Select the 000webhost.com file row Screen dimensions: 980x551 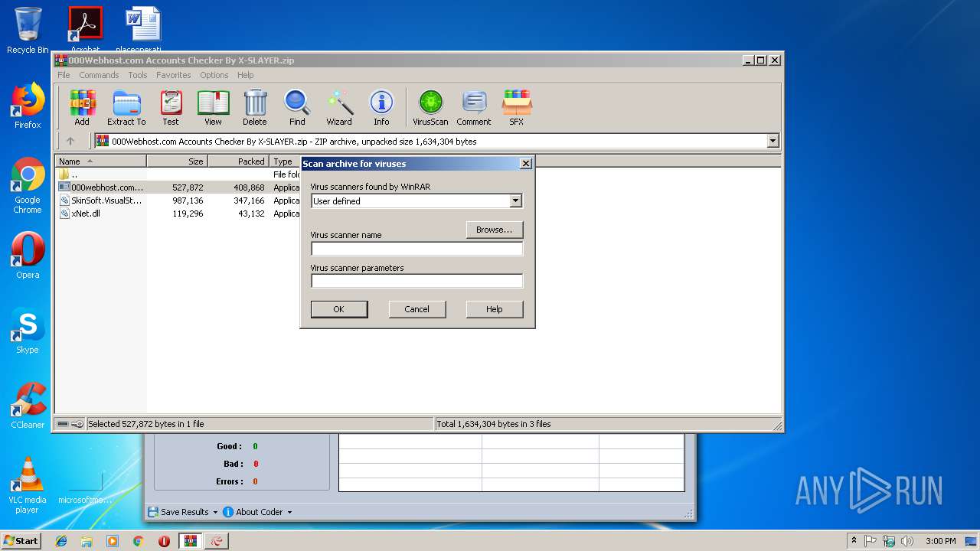click(x=178, y=187)
